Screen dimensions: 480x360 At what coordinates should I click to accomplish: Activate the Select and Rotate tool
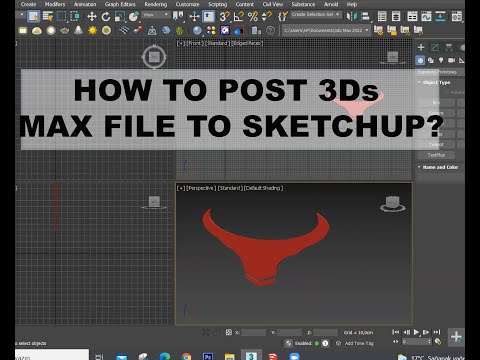(106, 16)
